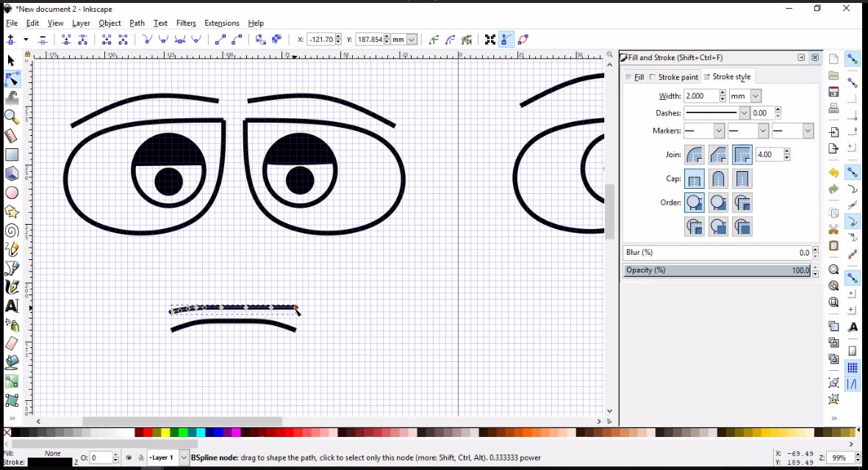Viewport: 868px width, 470px height.
Task: Pick the Calligraphy tool
Action: [12, 287]
